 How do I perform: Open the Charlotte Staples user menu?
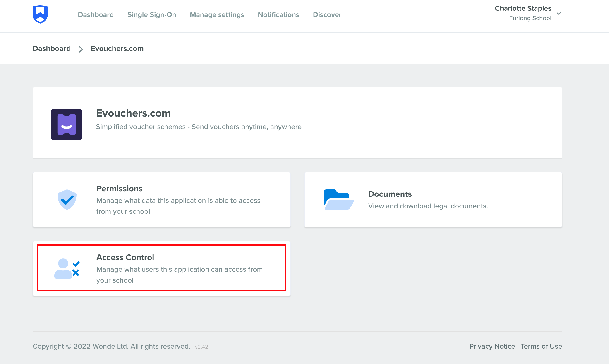point(523,9)
